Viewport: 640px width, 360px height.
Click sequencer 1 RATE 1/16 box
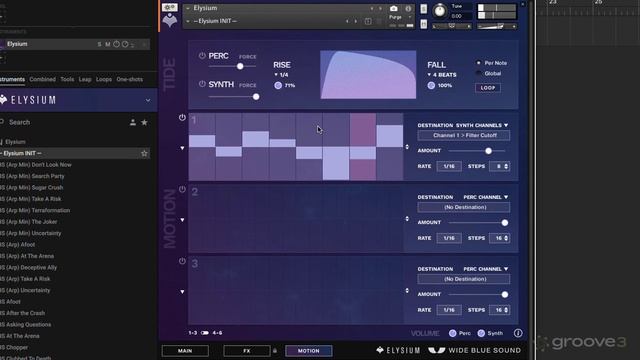[x=449, y=166]
